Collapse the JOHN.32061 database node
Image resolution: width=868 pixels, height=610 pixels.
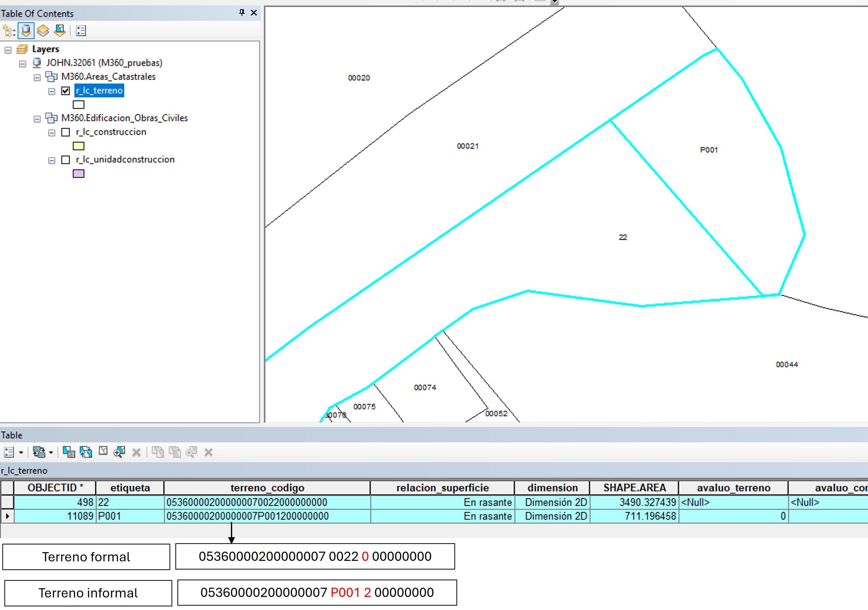click(23, 63)
